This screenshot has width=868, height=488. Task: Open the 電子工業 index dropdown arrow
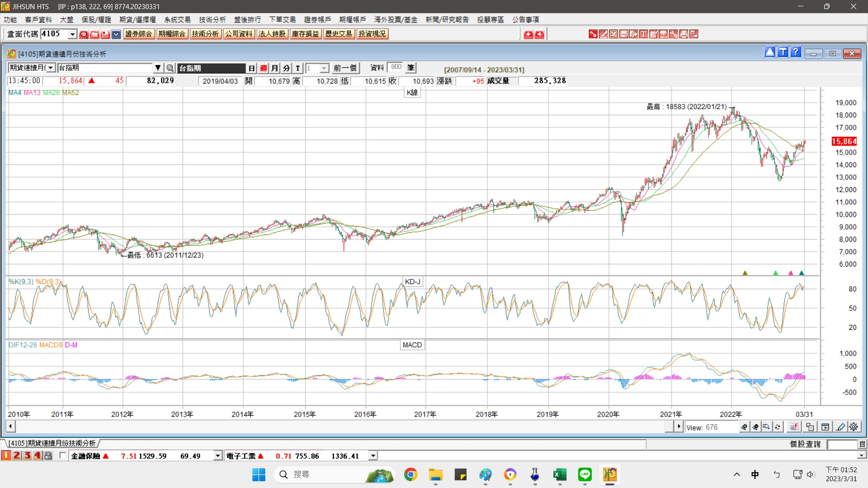coord(373,456)
